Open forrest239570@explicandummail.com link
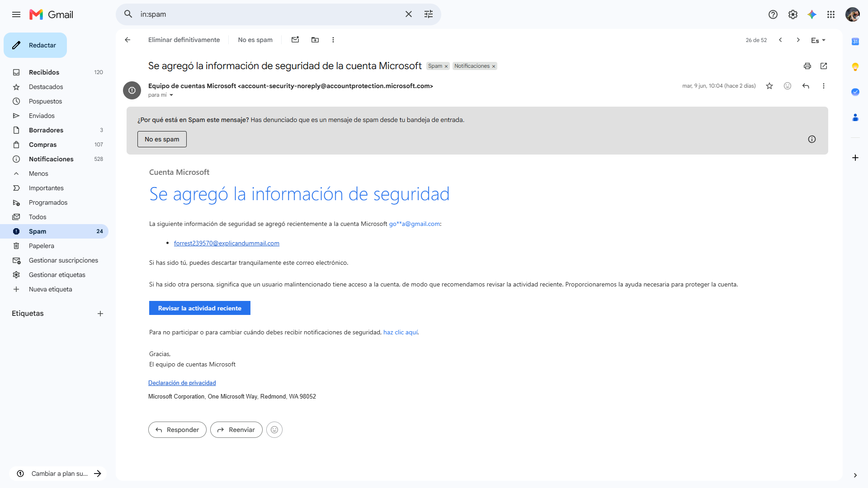 [226, 243]
